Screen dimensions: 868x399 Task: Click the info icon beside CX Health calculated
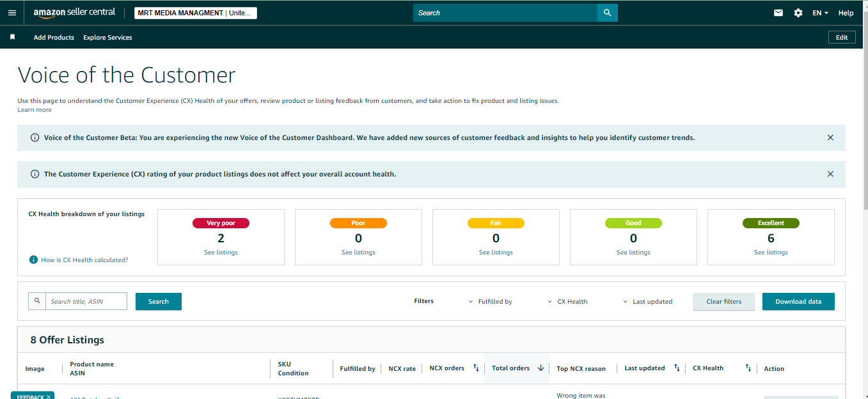click(x=33, y=260)
